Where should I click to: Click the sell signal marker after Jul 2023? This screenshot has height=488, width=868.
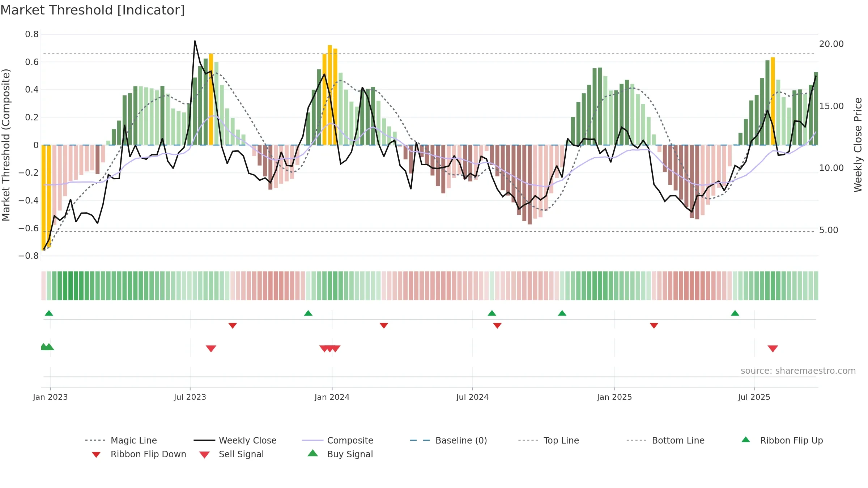click(211, 348)
